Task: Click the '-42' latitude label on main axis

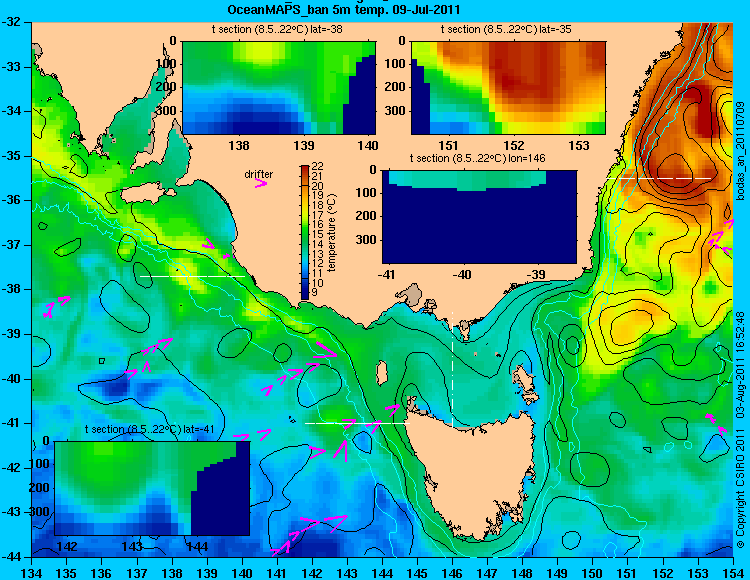Action: coord(11,468)
